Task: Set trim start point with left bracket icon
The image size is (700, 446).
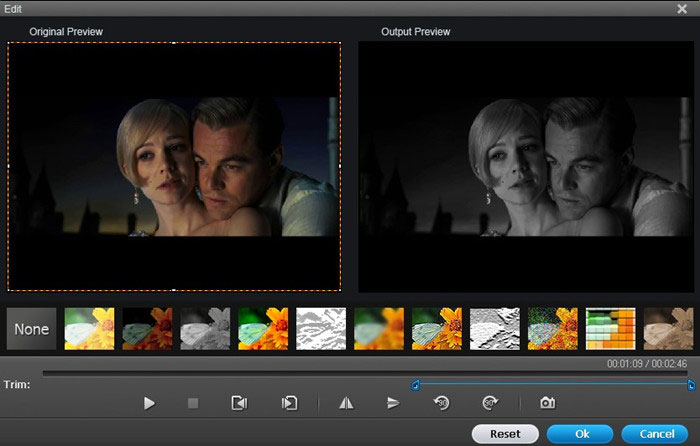Action: pyautogui.click(x=240, y=404)
